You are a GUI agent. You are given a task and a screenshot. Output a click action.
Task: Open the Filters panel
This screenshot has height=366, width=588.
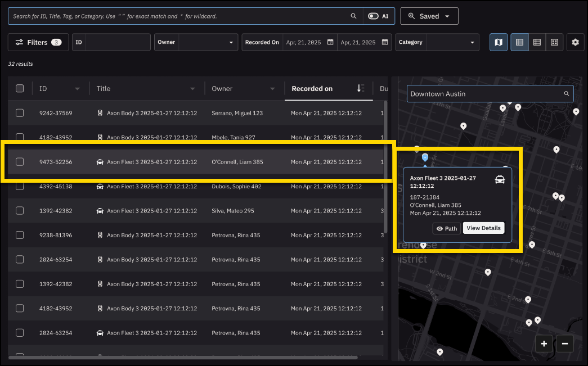tap(38, 42)
